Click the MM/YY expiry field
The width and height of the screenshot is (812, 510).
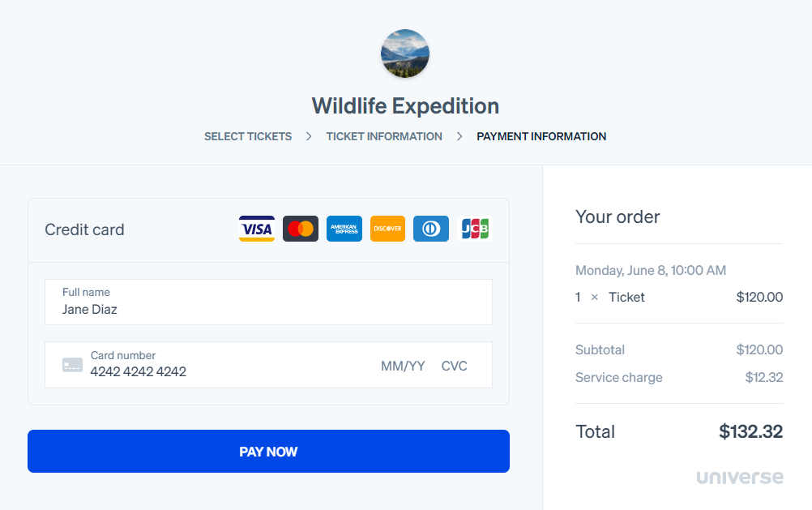403,366
